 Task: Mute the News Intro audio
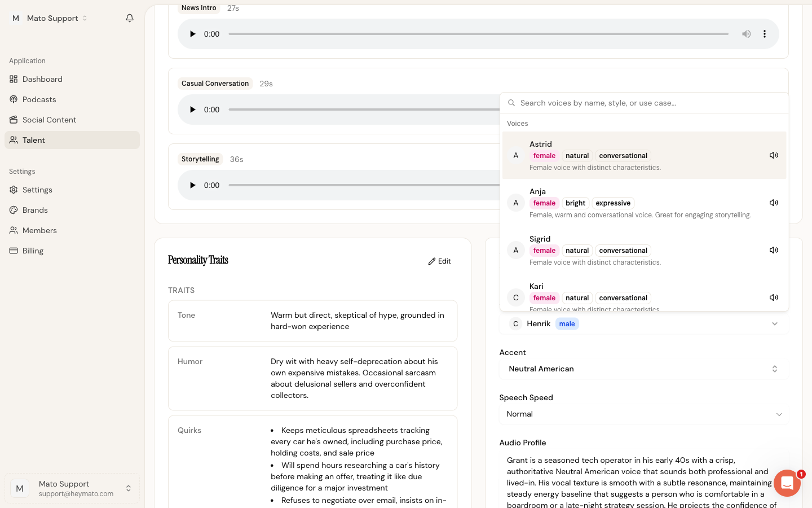[747, 34]
